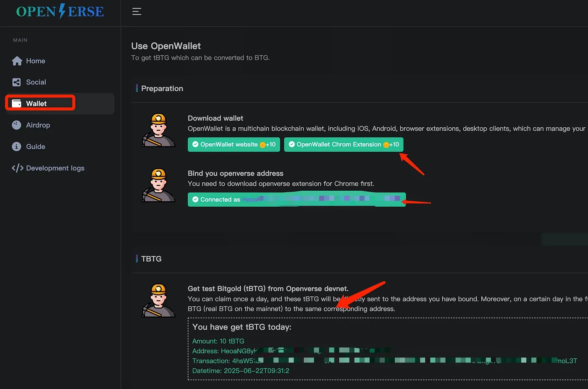Click the Social share icon
This screenshot has width=588, height=389.
click(16, 82)
